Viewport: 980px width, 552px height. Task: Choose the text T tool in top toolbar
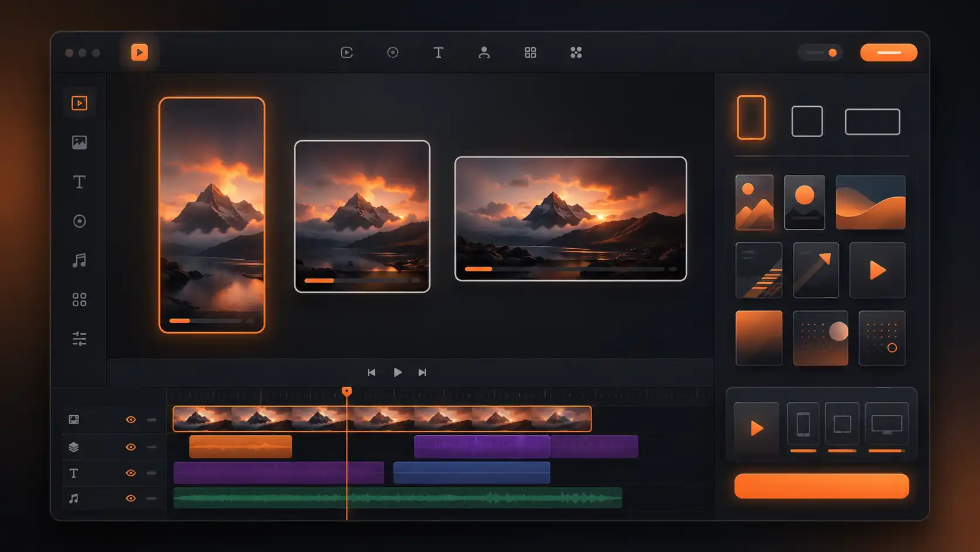coord(438,52)
